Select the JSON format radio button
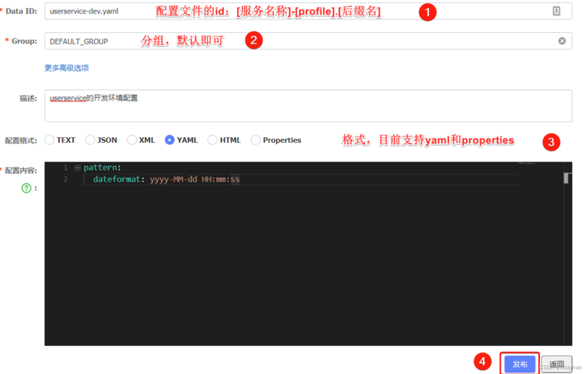 coord(90,140)
